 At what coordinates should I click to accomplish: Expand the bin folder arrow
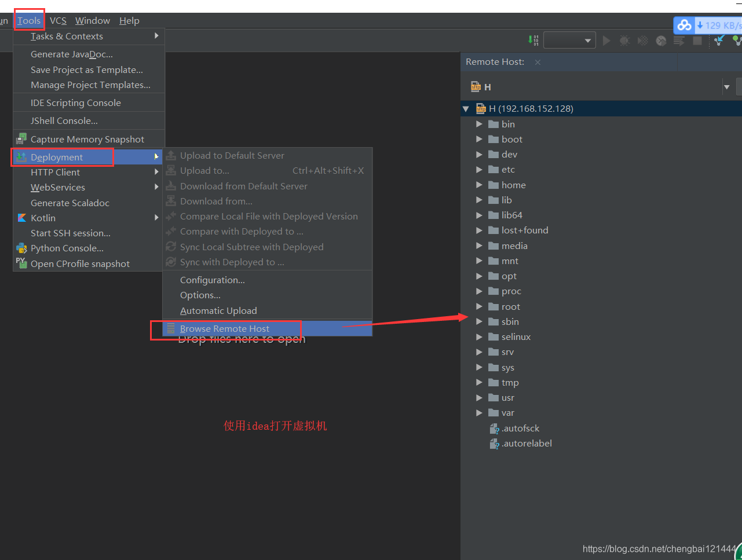[x=479, y=124]
